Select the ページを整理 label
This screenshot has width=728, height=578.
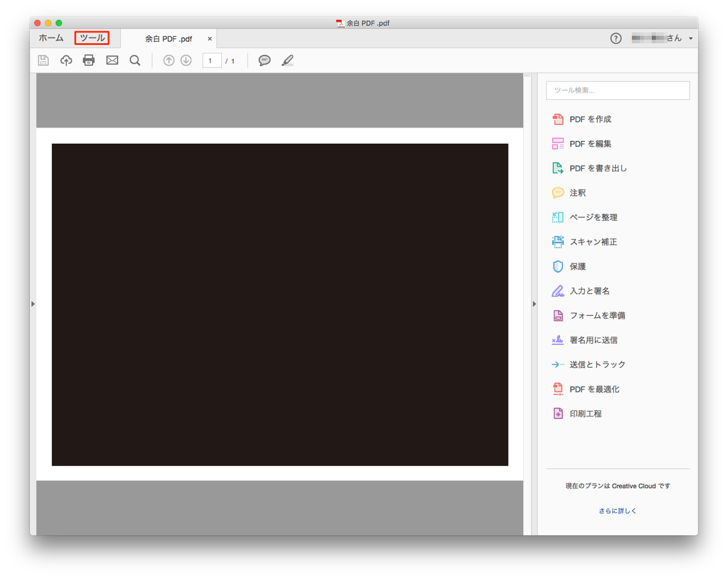[x=593, y=217]
